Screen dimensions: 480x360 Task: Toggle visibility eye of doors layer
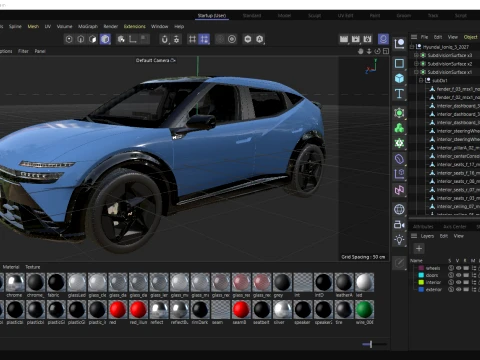[x=459, y=275]
